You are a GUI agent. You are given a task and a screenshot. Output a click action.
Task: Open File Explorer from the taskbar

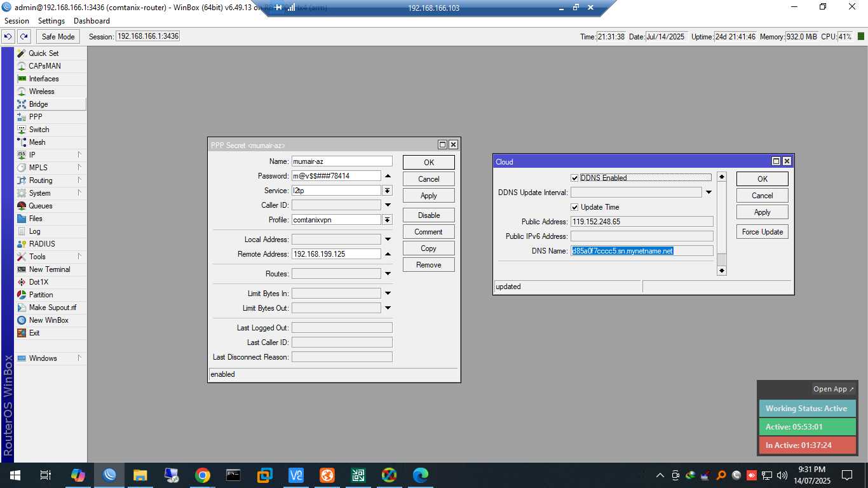click(140, 475)
